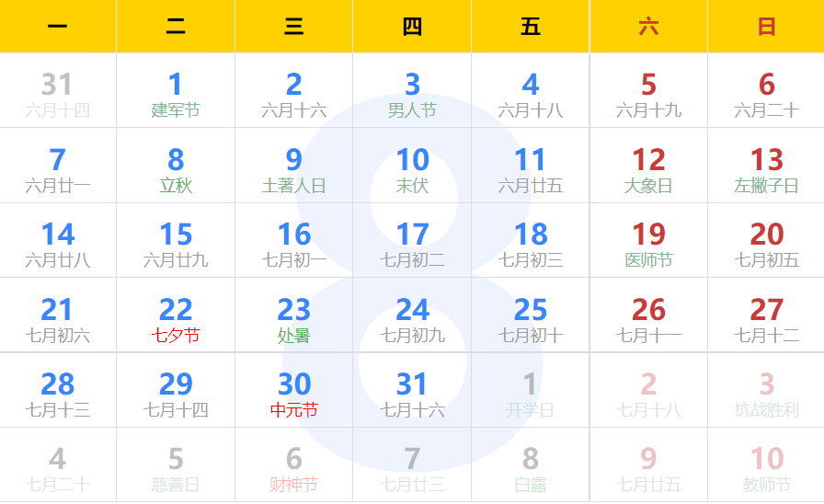
Task: Select the Friday column header 五
Action: click(x=531, y=27)
